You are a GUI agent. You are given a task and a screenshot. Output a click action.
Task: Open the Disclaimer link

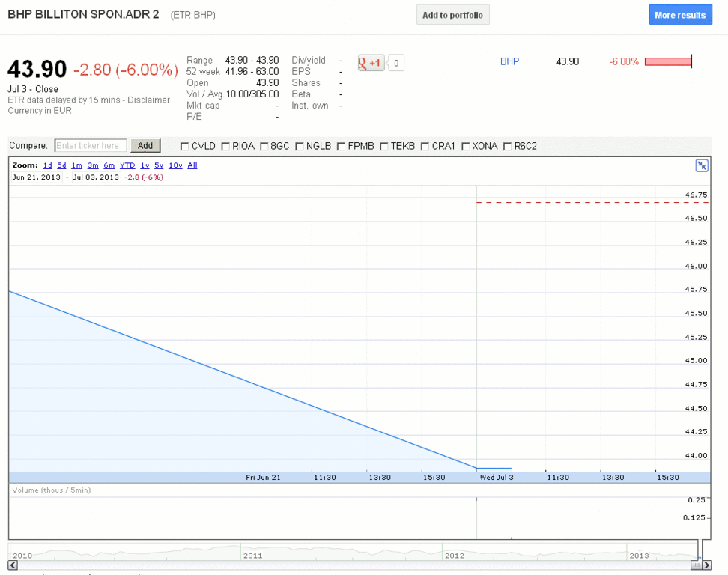click(x=148, y=100)
